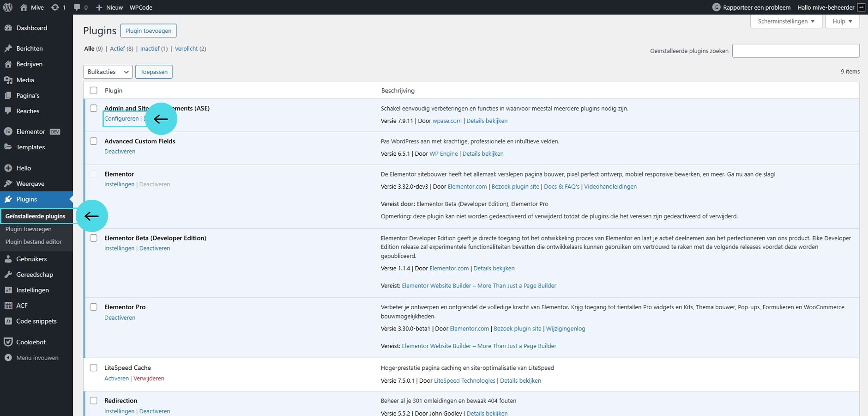Open the Code snippets sidebar icon
868x416 pixels.
pos(8,321)
